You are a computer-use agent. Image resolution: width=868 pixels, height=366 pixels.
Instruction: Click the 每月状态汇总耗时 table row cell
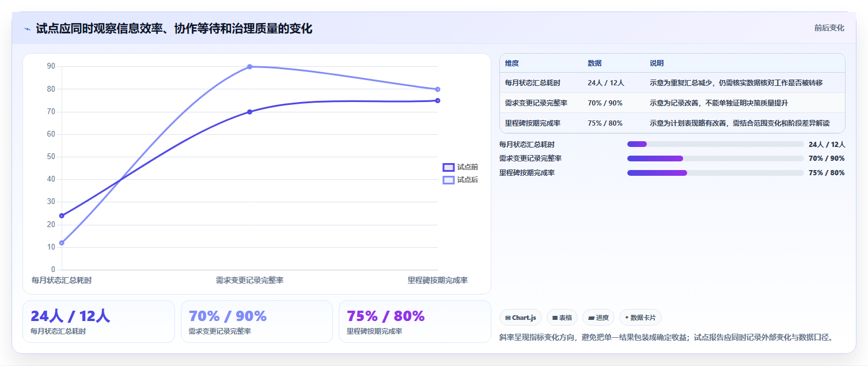click(x=533, y=83)
